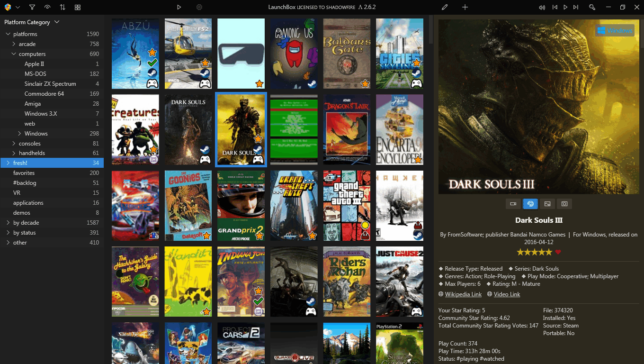Set rating using the fifth gold star
The width and height of the screenshot is (644, 364).
tap(549, 252)
